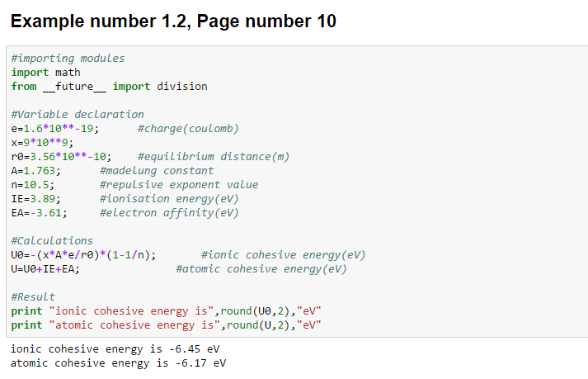Click the U=U0+IE+EA formula line
The width and height of the screenshot is (588, 379).
point(45,269)
